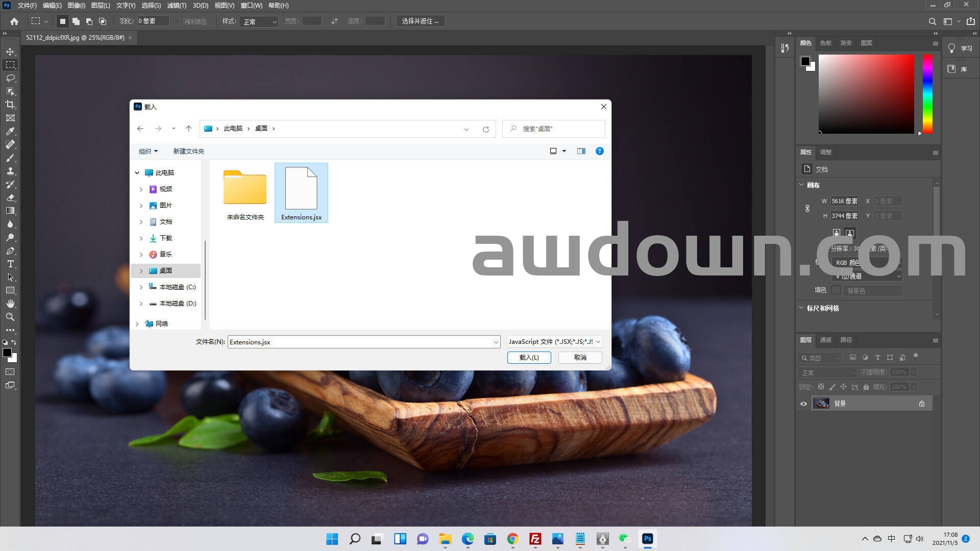Select the Zoom tool in toolbar

click(10, 317)
